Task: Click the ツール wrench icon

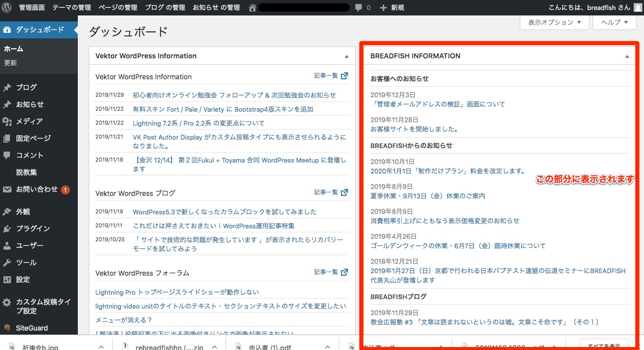Action: (x=7, y=262)
